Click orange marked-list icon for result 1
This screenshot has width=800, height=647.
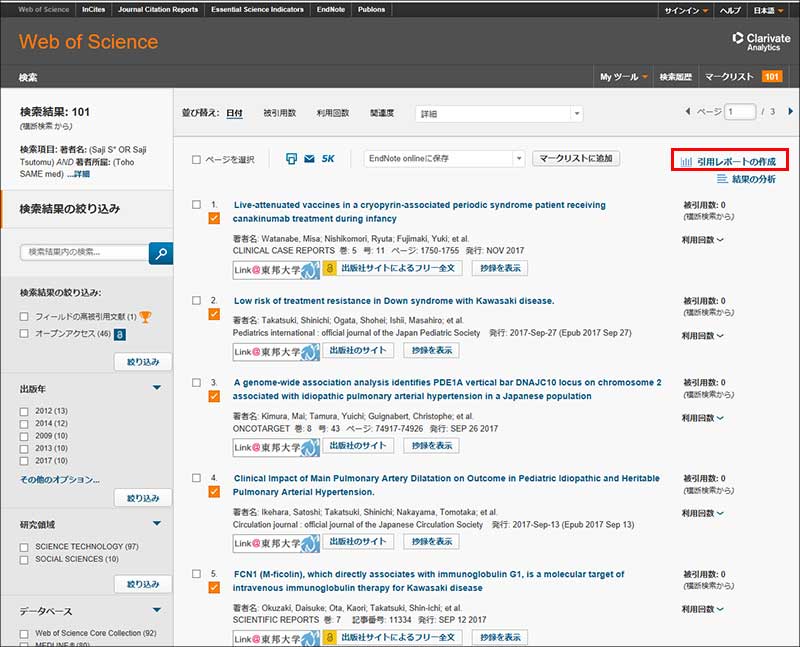pyautogui.click(x=214, y=218)
